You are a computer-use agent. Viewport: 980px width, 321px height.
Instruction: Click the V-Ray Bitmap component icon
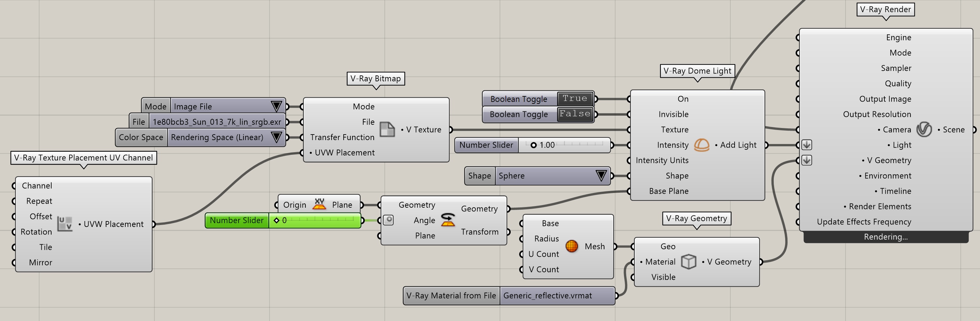click(x=387, y=130)
